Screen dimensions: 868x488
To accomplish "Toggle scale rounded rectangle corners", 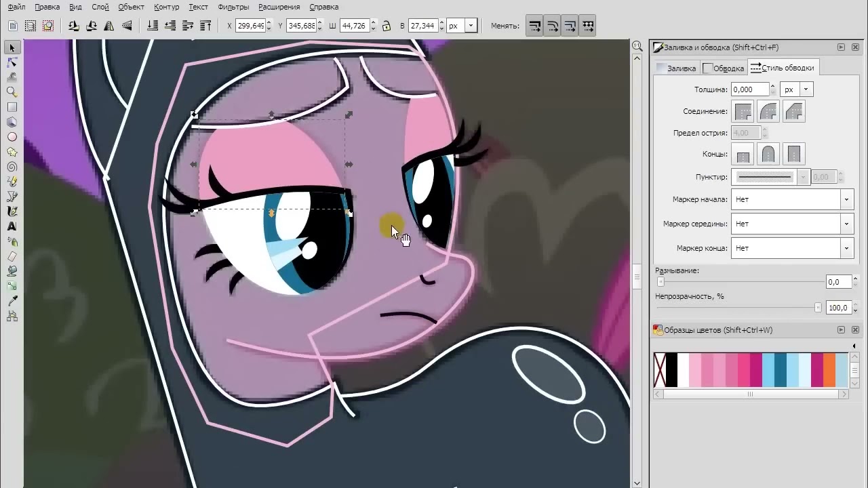I will (553, 26).
